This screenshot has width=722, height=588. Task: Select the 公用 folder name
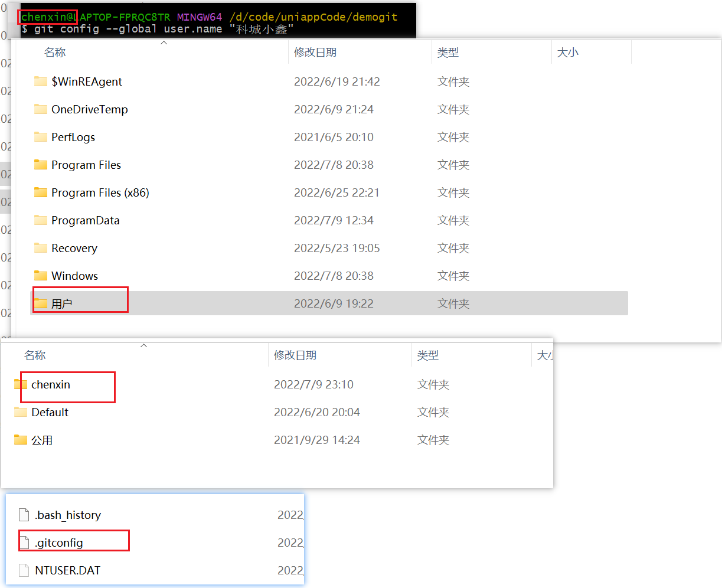(42, 440)
